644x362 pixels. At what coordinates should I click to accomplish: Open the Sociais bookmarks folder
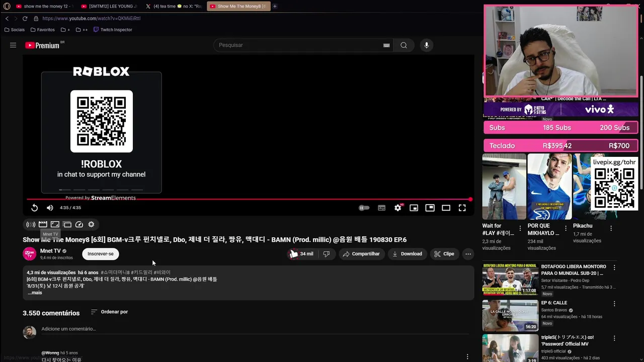14,30
